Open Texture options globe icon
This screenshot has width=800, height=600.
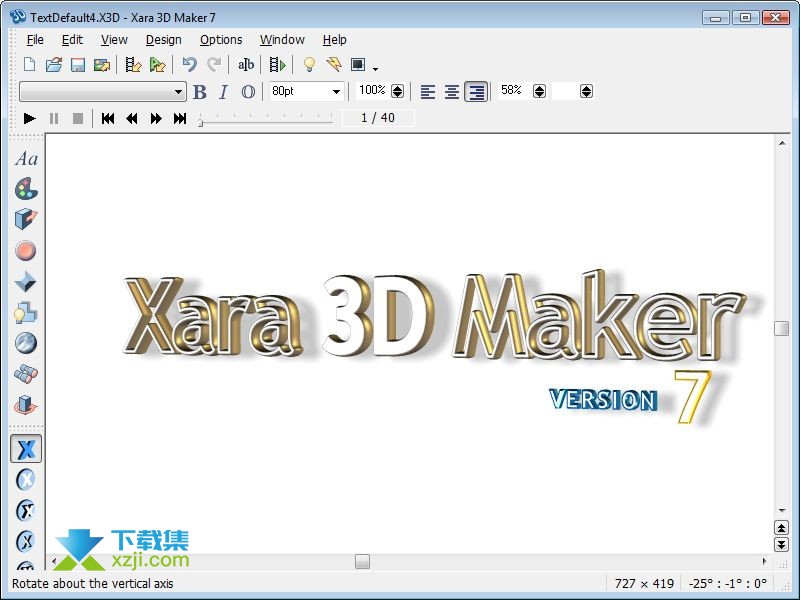point(26,343)
